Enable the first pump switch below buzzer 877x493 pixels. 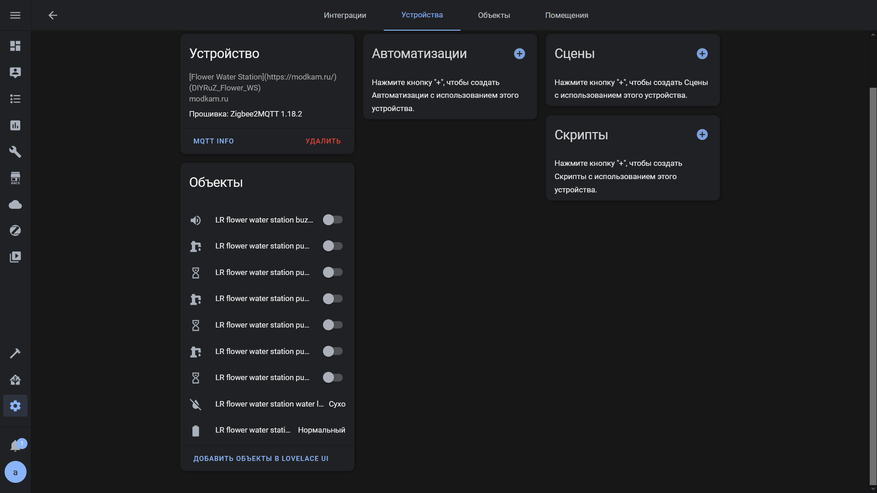tap(332, 246)
